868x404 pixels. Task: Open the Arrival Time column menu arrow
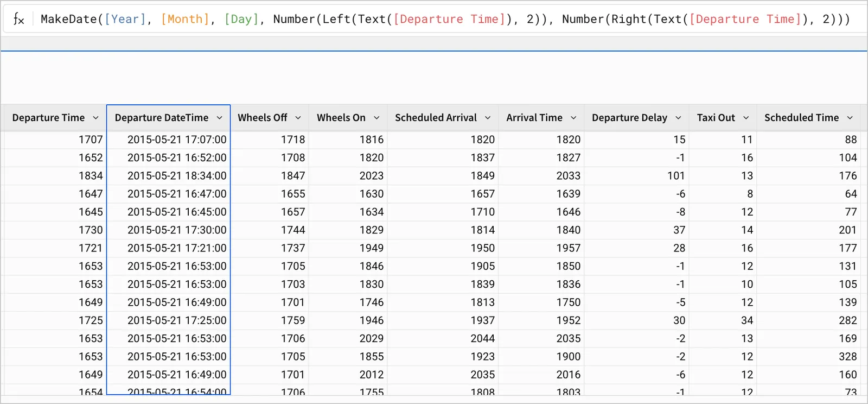573,118
